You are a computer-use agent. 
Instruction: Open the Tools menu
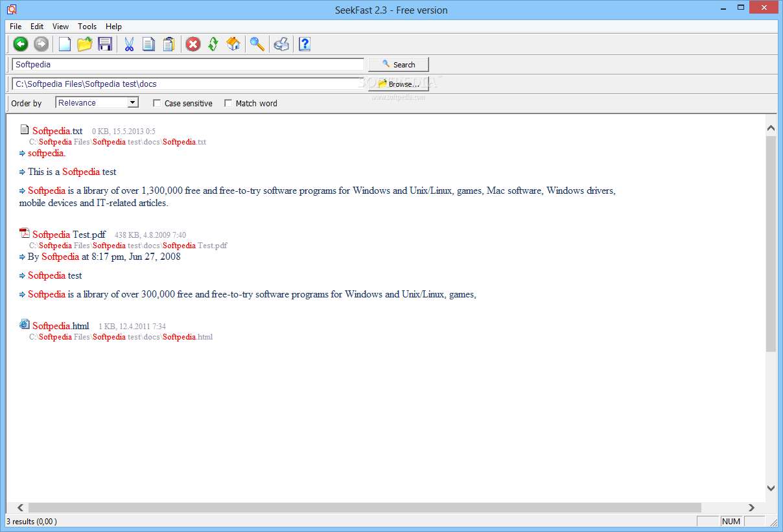(x=87, y=27)
